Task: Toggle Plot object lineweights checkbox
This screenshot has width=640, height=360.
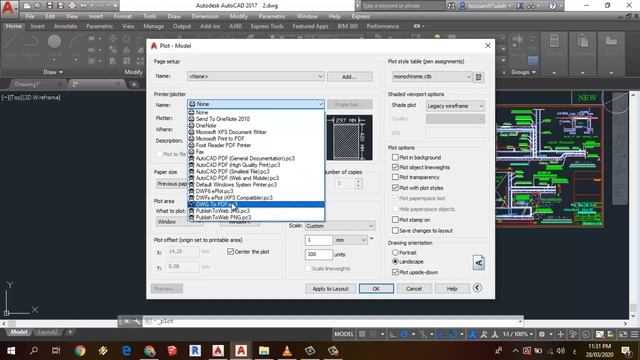Action: pyautogui.click(x=395, y=167)
